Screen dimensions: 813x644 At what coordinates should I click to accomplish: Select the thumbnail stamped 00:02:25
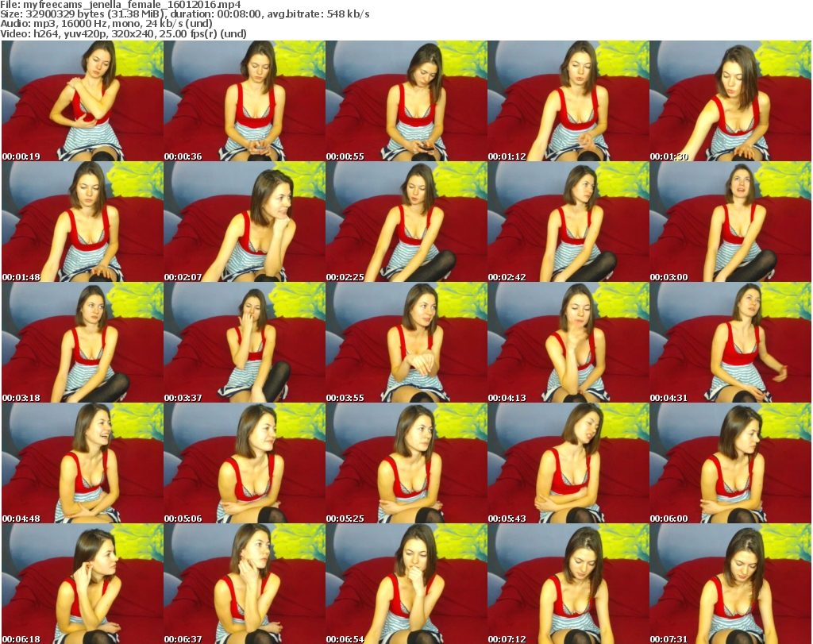(406, 222)
